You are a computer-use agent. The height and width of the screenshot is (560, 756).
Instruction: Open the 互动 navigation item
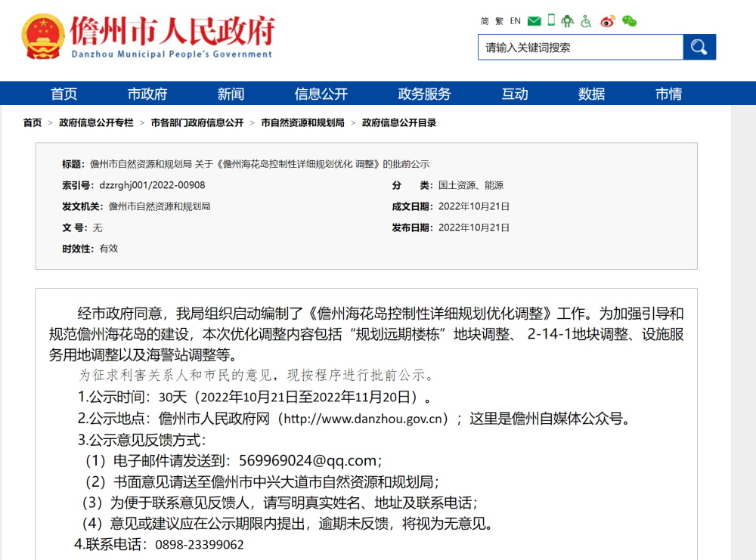coord(515,94)
